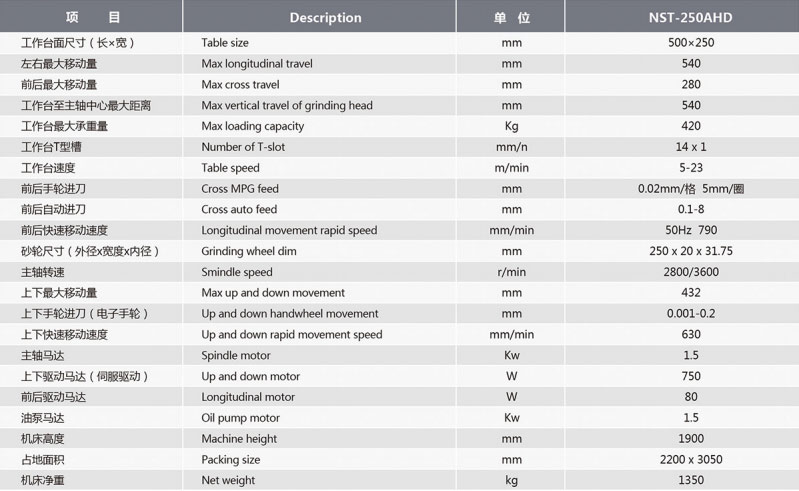The image size is (799, 491).
Task: Select the Table size row description
Action: pyautogui.click(x=225, y=43)
